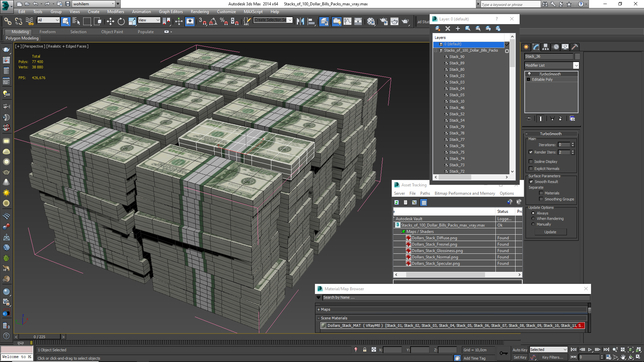
Task: Open the Create command panel tab
Action: point(526,47)
